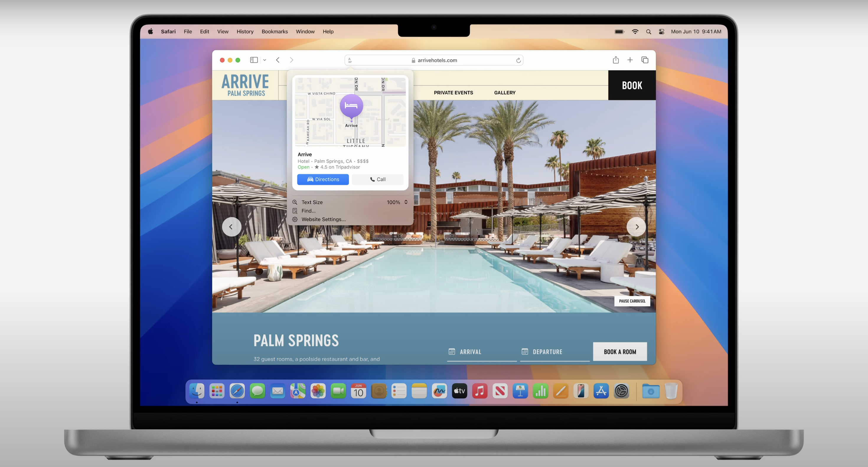868x467 pixels.
Task: Click the page reload icon in address bar
Action: [518, 60]
